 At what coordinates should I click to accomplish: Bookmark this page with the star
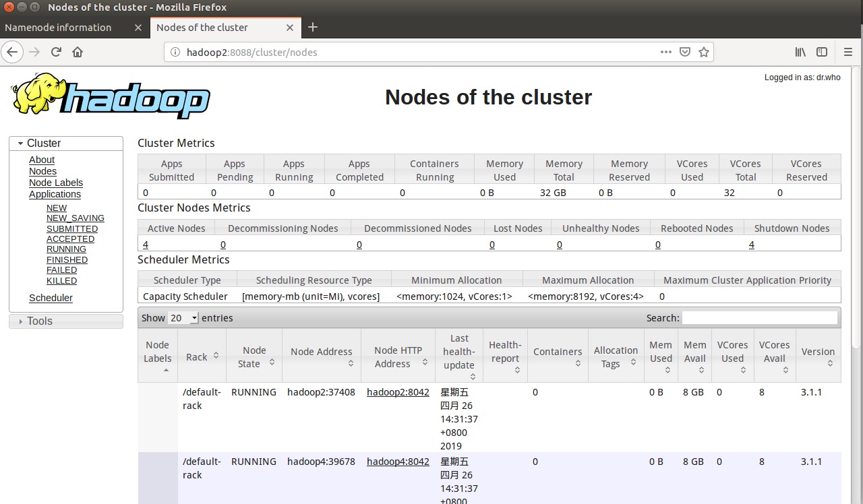pos(704,52)
